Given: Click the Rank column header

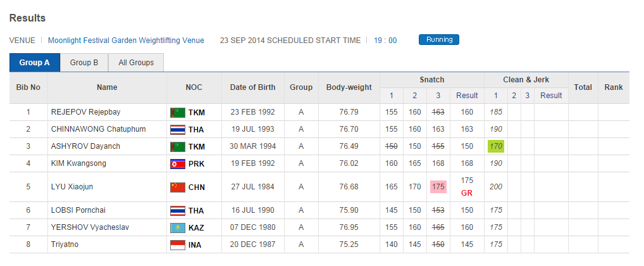Looking at the screenshot, I should [x=613, y=87].
